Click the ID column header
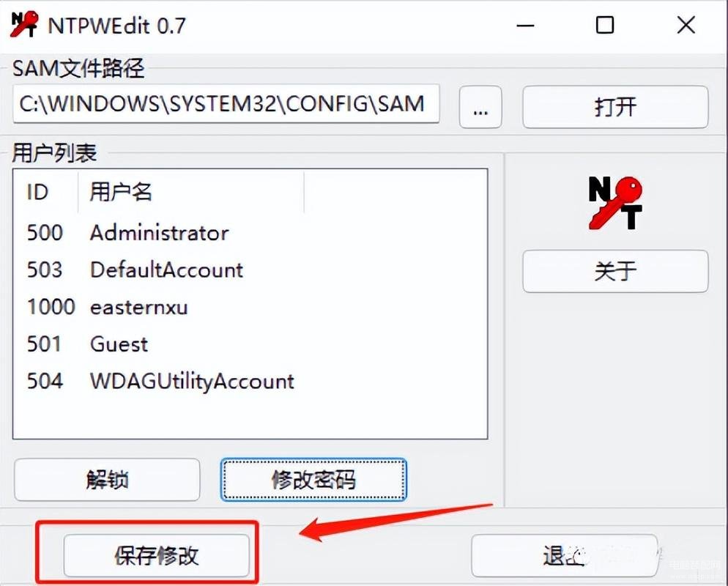This screenshot has width=728, height=586. click(x=46, y=192)
